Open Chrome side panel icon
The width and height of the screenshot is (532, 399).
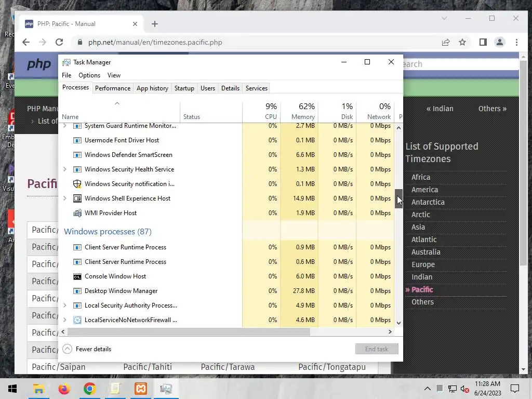point(483,42)
